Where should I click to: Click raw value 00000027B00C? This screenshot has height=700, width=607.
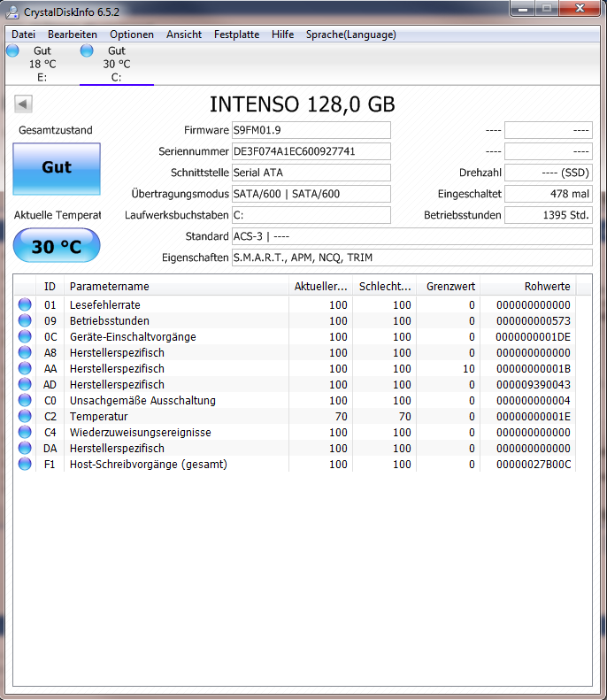click(534, 465)
